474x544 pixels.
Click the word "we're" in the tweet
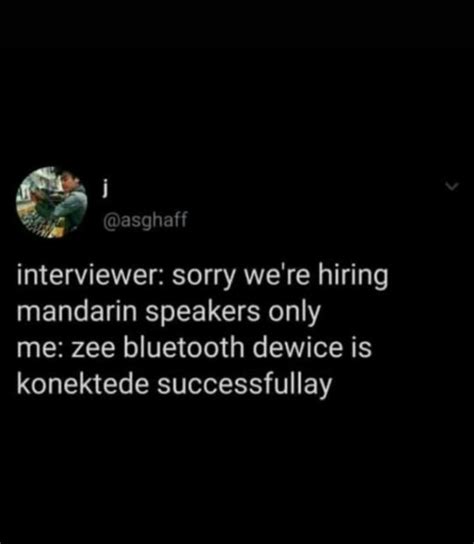[x=277, y=275]
